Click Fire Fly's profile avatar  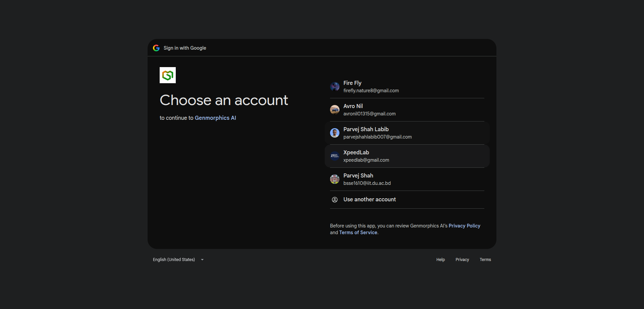(335, 87)
